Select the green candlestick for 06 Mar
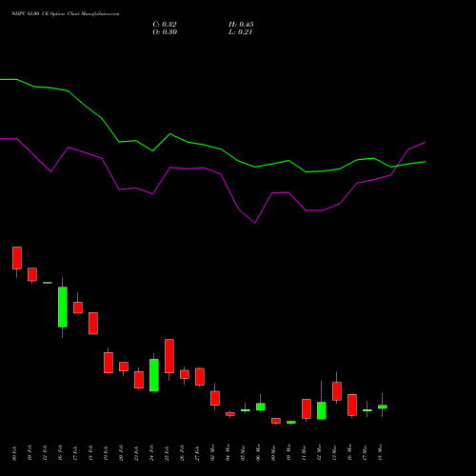 pyautogui.click(x=261, y=407)
